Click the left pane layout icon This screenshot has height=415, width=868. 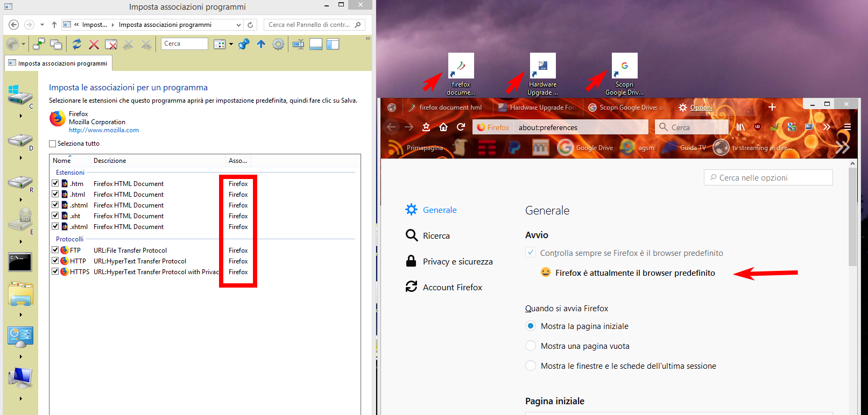pyautogui.click(x=333, y=44)
